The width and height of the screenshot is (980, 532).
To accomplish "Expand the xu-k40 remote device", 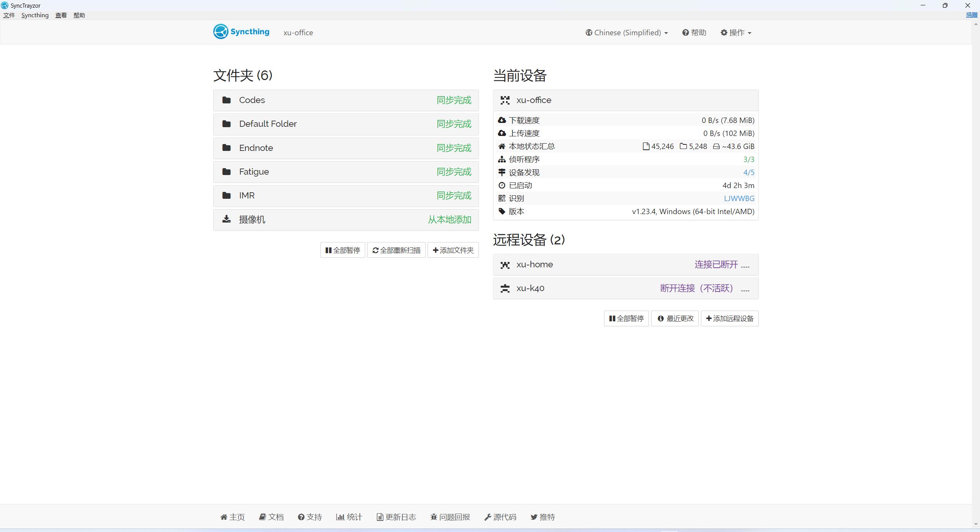I will pos(626,288).
